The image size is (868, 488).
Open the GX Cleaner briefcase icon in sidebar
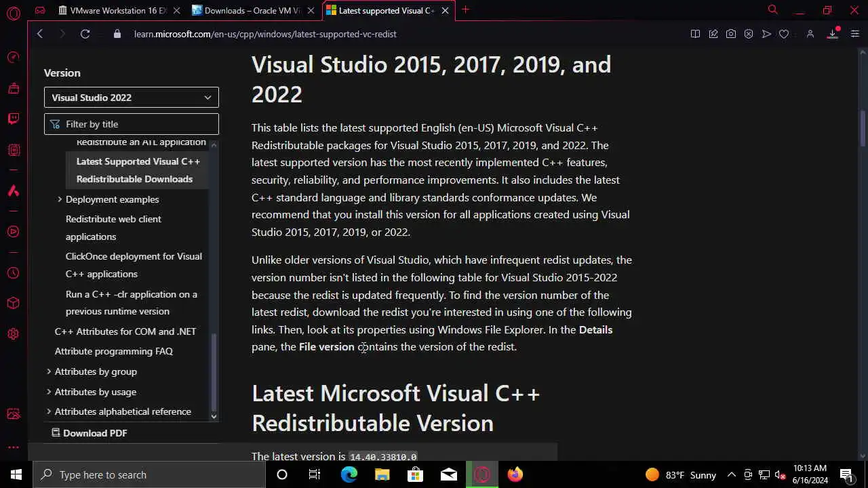pos(13,88)
